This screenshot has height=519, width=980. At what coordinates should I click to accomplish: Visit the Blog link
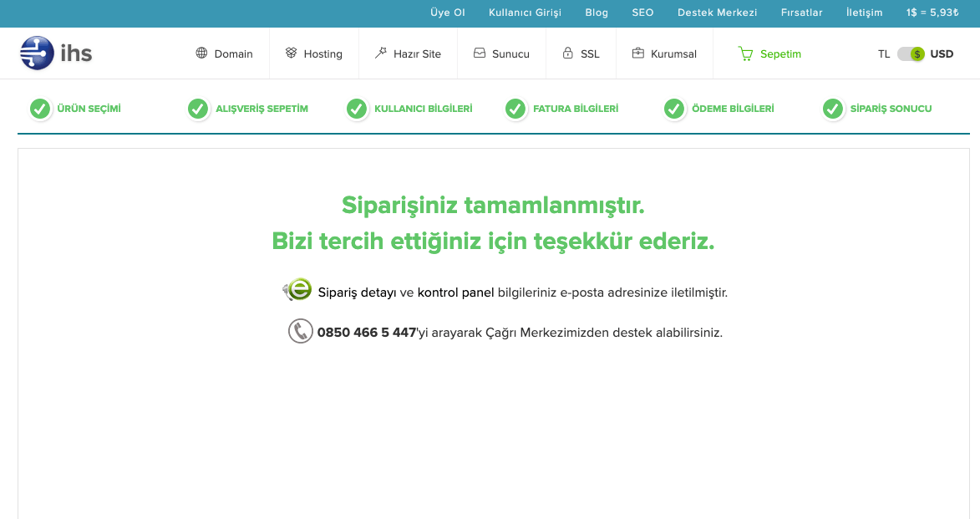click(x=596, y=12)
